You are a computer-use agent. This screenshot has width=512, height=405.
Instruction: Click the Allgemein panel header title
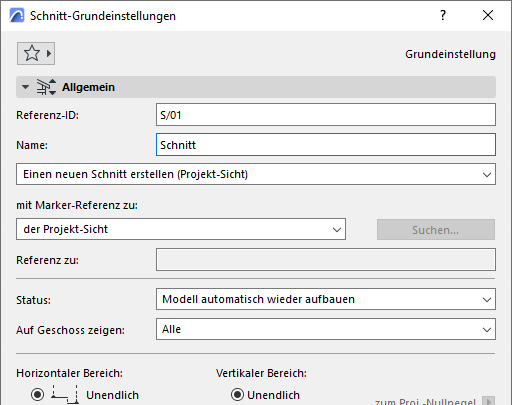click(88, 87)
